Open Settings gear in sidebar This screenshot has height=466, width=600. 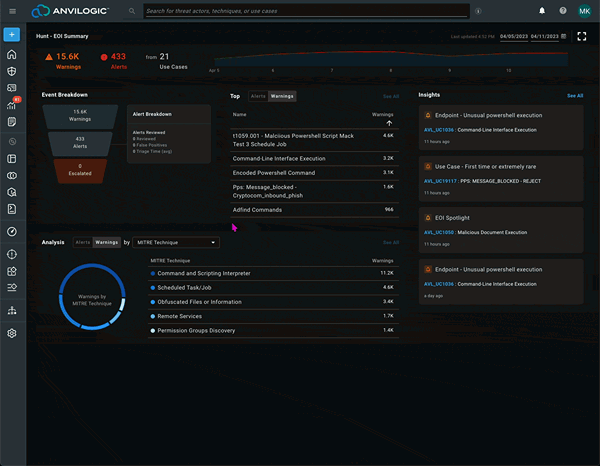(12, 333)
